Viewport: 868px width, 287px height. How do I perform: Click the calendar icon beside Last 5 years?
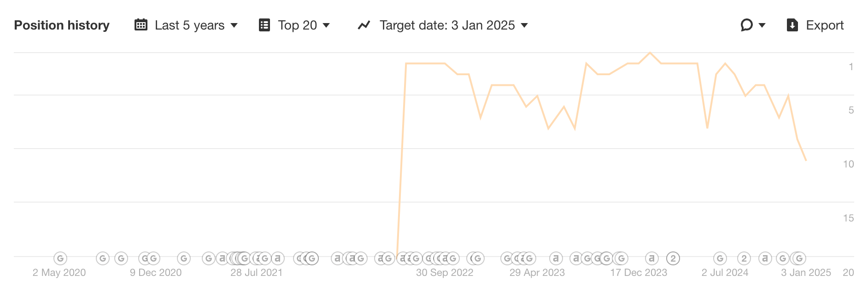coord(141,25)
